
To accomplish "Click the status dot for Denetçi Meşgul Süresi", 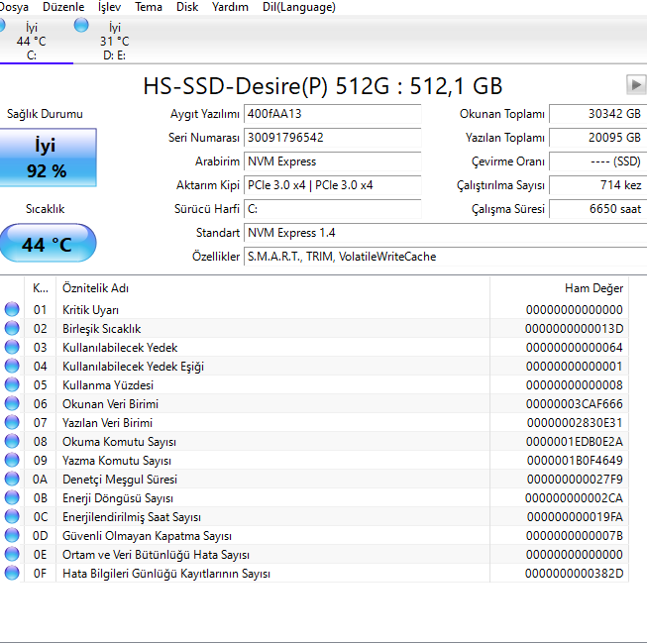I will [12, 479].
